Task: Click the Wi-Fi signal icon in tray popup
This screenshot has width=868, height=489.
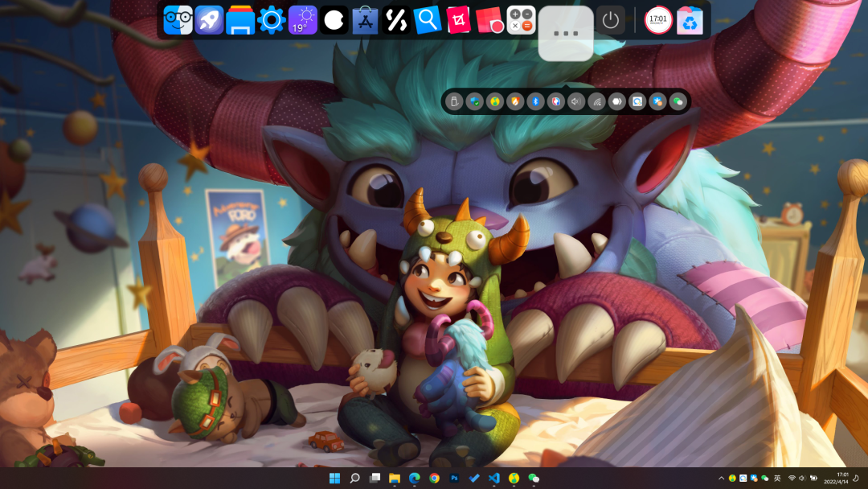Action: point(596,101)
